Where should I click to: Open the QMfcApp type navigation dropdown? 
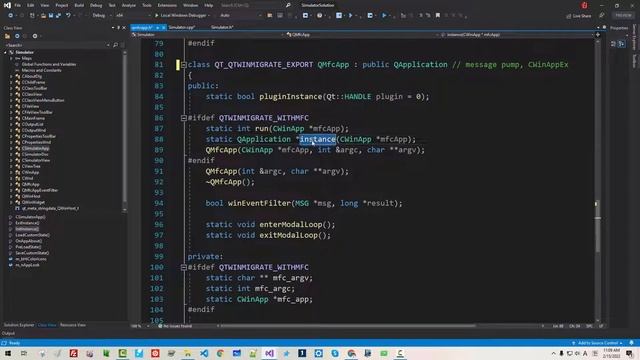tap(361, 35)
